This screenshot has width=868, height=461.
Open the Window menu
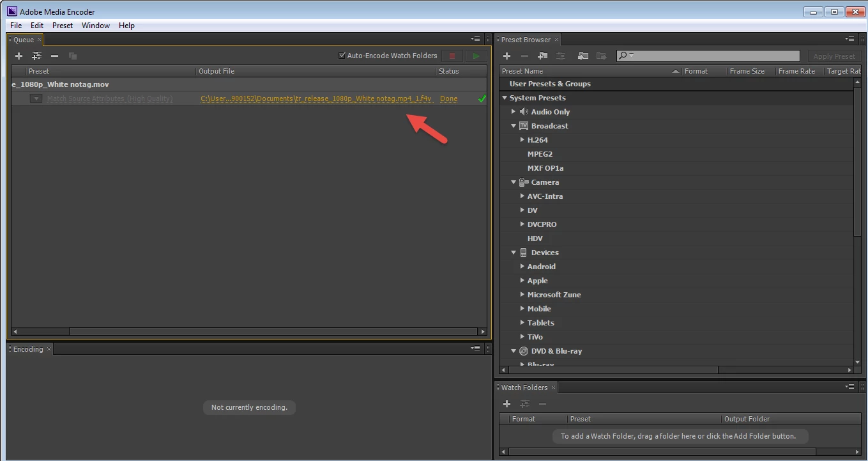coord(96,26)
